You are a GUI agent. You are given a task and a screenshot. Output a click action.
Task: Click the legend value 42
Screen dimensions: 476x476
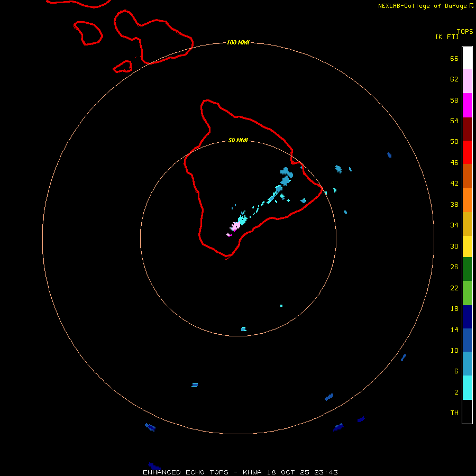(454, 183)
